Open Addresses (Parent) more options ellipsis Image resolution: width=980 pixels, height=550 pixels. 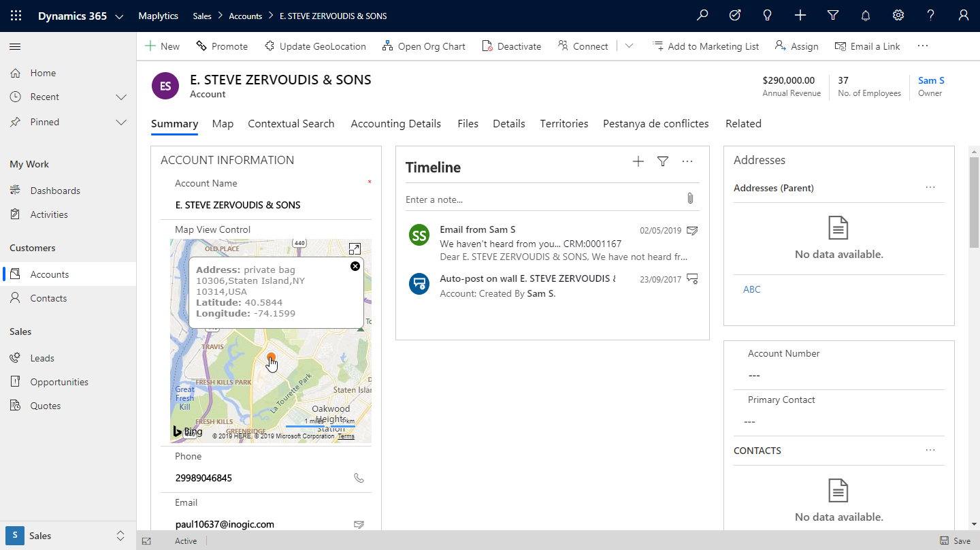point(930,188)
